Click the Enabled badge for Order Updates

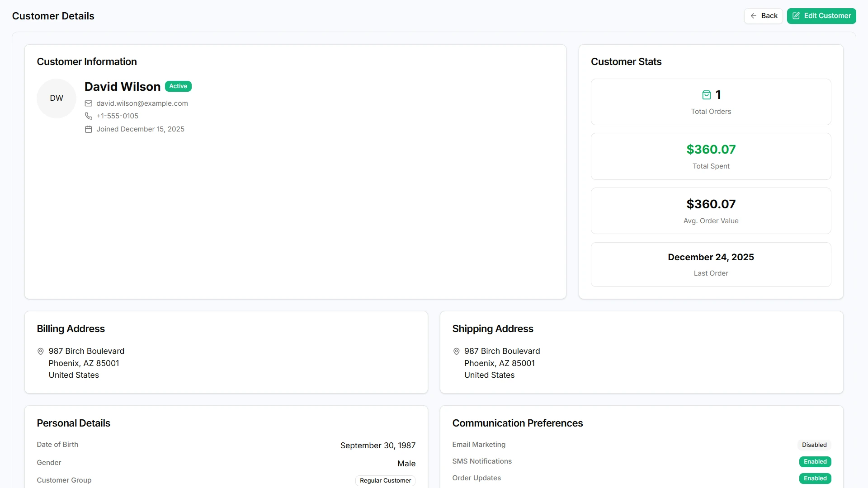[x=815, y=479]
